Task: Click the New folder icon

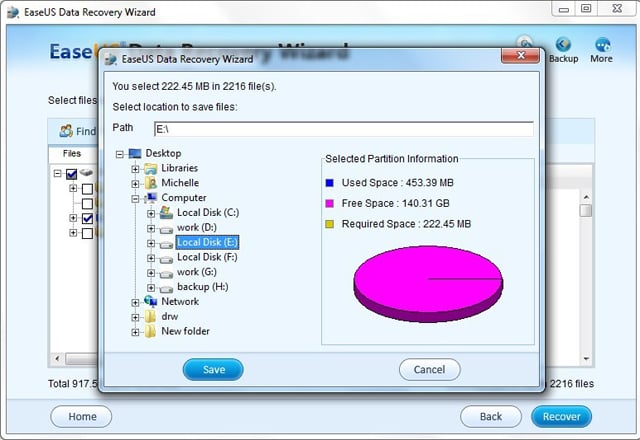Action: click(150, 331)
